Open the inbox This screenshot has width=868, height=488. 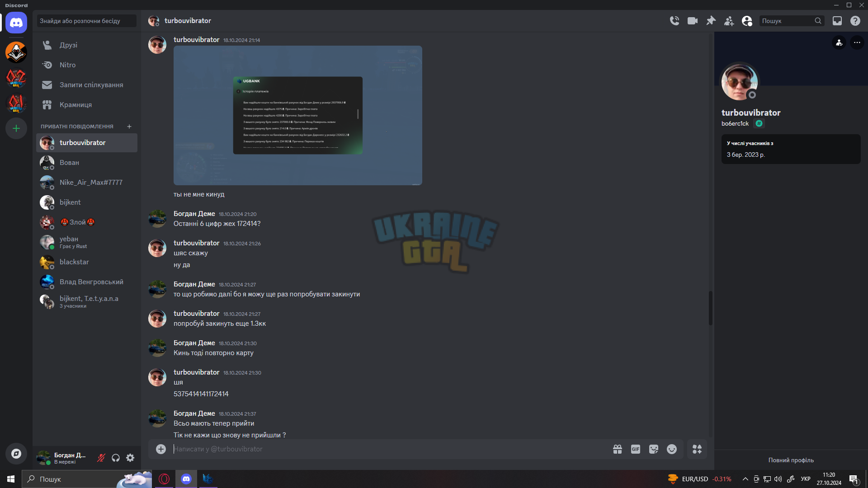click(x=837, y=21)
